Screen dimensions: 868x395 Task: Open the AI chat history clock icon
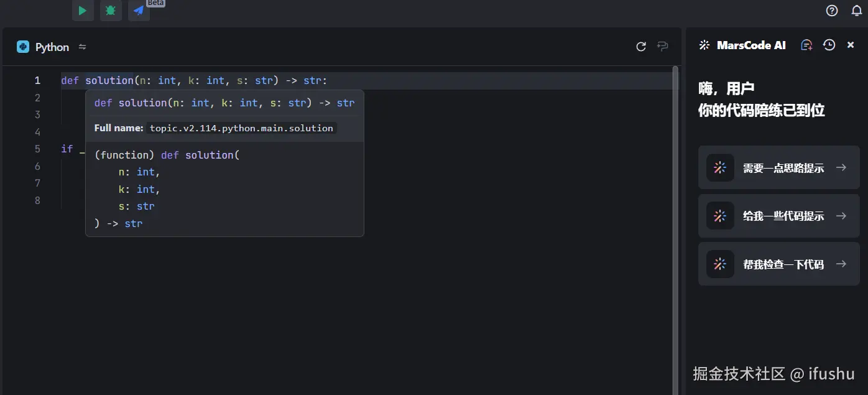coord(829,45)
